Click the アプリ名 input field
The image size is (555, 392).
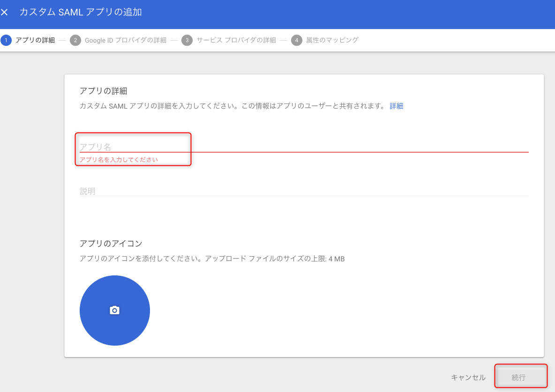tap(304, 147)
